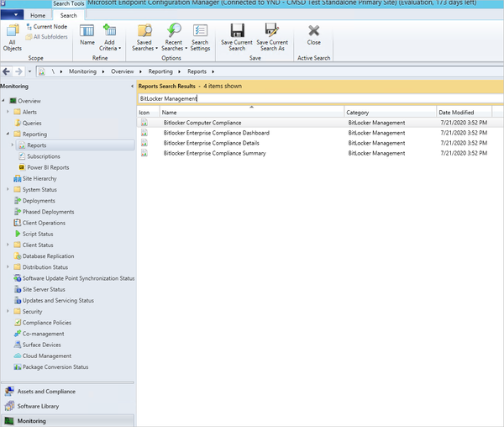Open Site Hierarchy node
504x427 pixels.
pos(35,178)
